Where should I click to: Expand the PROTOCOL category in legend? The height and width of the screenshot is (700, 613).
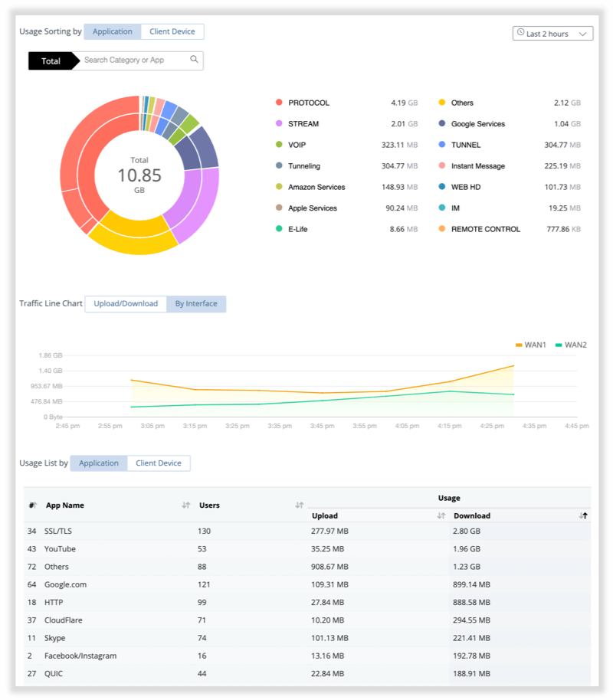[x=309, y=103]
